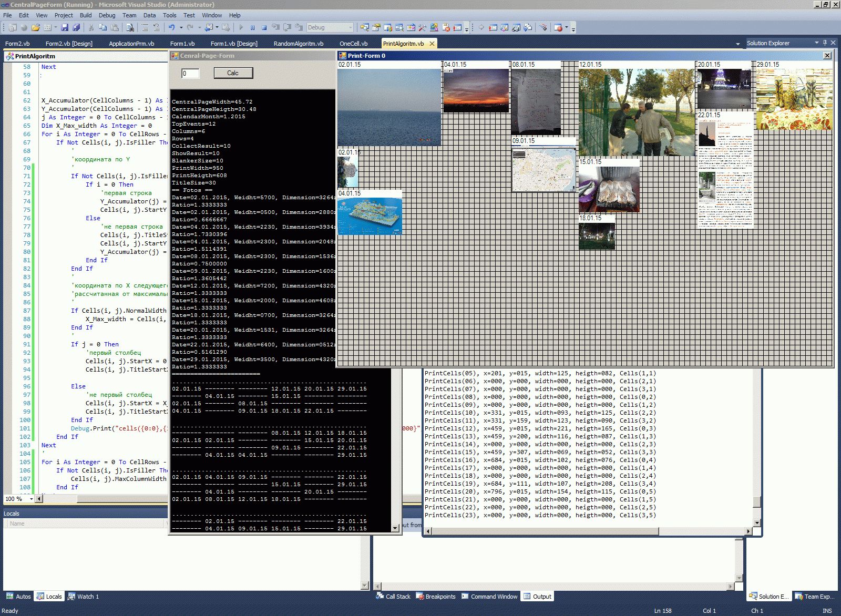This screenshot has height=616, width=841.
Task: Open the Solution Configurations Debug dropdown
Action: [x=330, y=27]
